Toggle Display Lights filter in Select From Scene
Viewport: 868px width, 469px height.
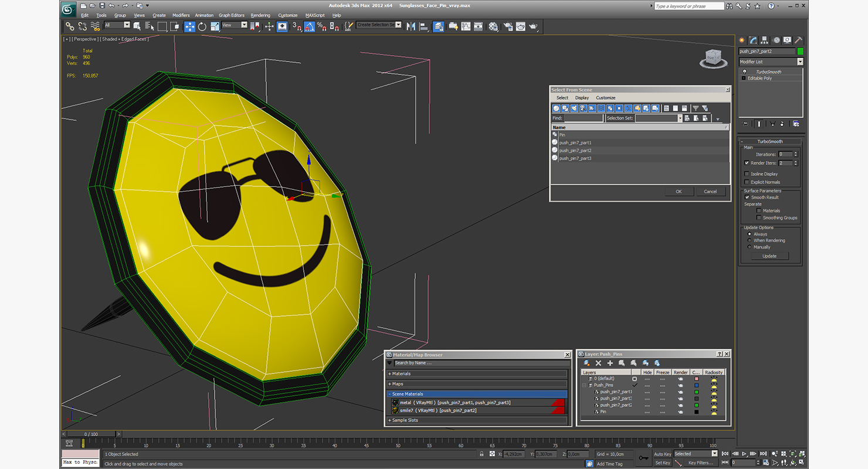coord(574,108)
